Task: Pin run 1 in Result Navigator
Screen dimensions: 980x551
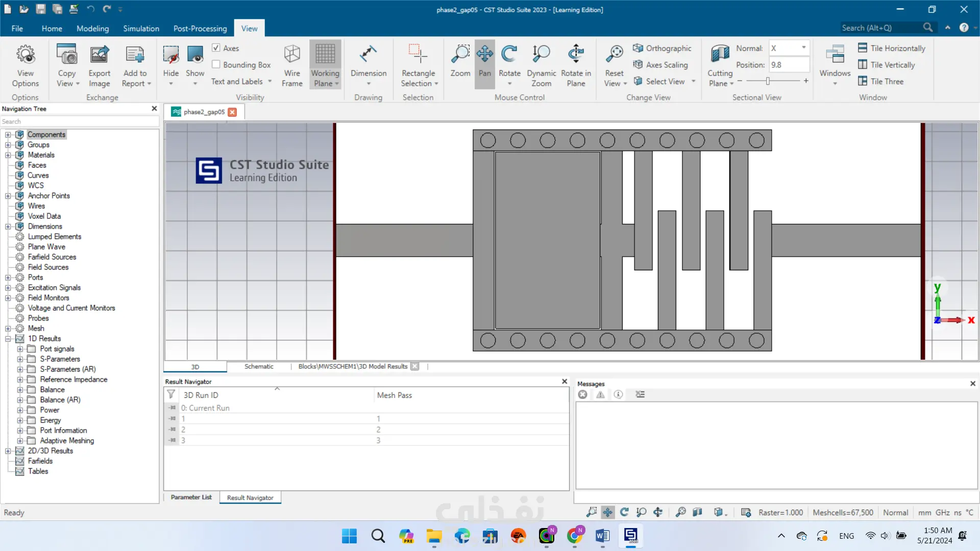Action: point(173,418)
